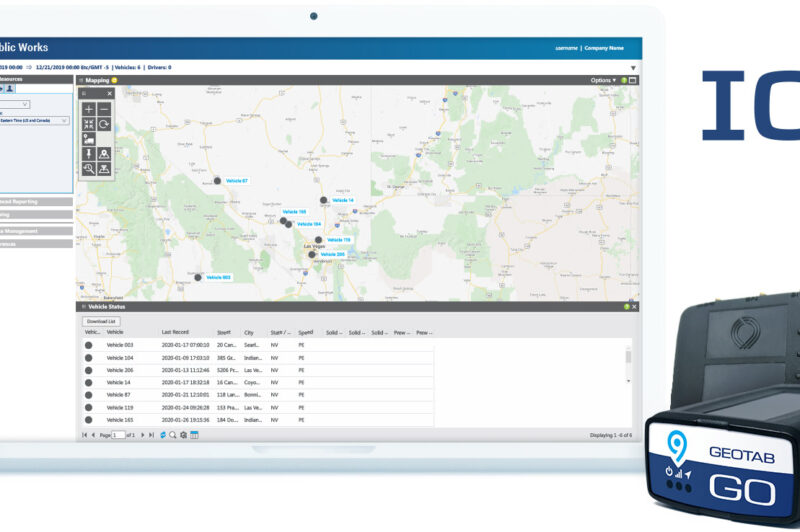Expand the Speed Reporting sidebar section

[x=36, y=201]
